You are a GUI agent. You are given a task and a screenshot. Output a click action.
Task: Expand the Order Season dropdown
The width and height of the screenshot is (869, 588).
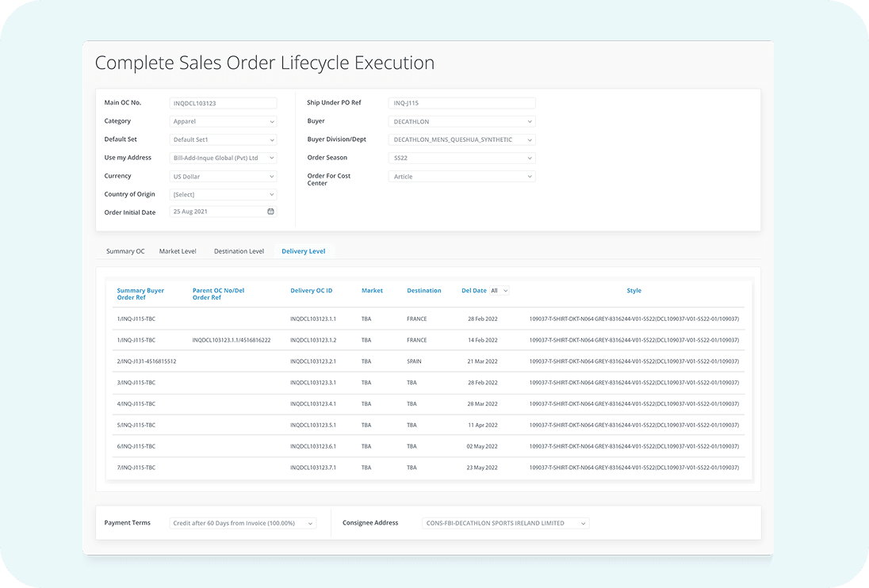coord(462,158)
